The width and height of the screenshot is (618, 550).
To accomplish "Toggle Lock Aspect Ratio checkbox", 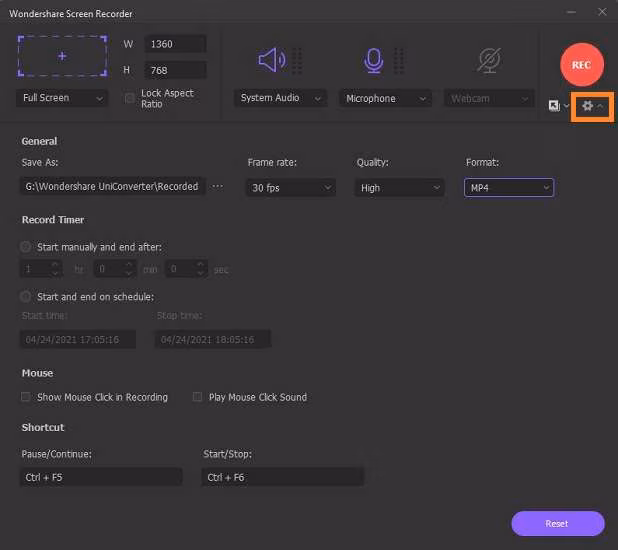I will pos(129,98).
